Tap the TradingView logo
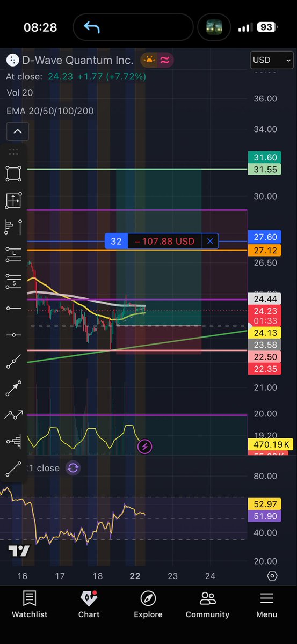 (x=19, y=551)
